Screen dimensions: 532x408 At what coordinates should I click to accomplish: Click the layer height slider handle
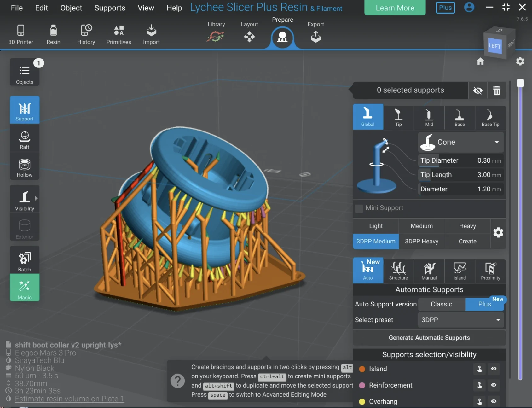click(x=520, y=83)
